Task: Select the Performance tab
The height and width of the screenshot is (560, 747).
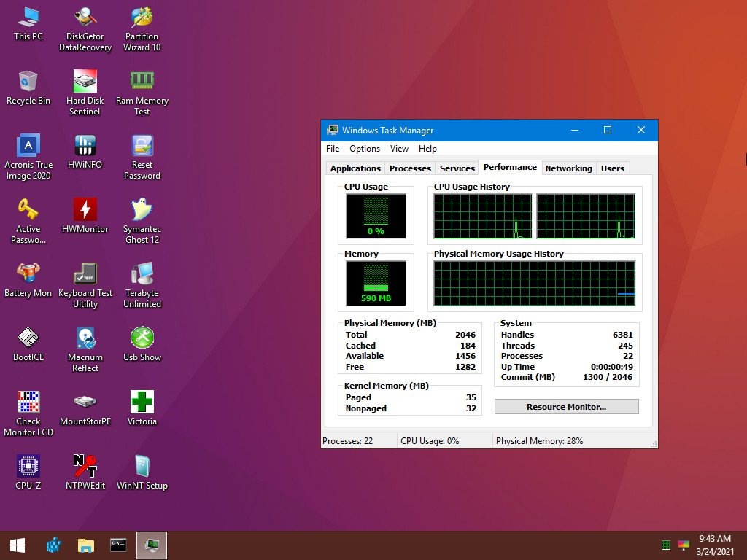Action: tap(510, 167)
